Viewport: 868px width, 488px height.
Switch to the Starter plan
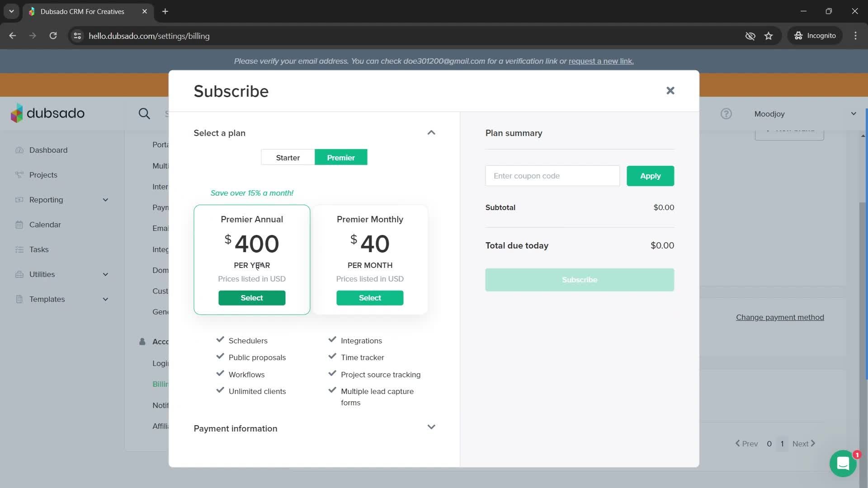pos(288,157)
